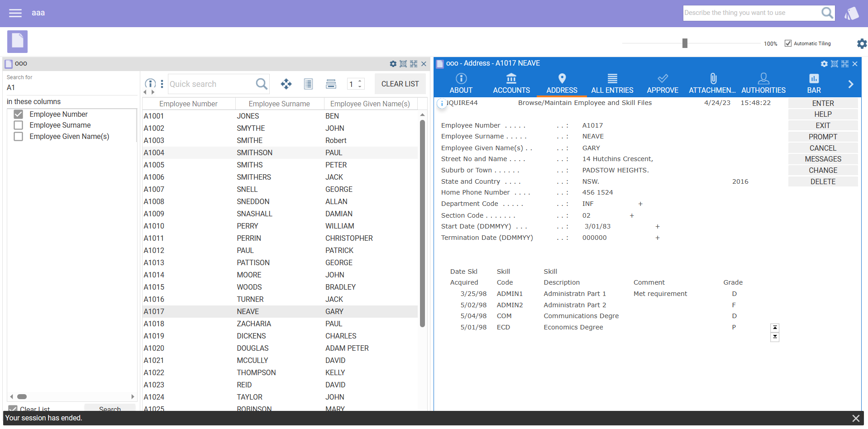Toggle the Automatic Tiling checkbox
The height and width of the screenshot is (429, 868).
pyautogui.click(x=788, y=43)
